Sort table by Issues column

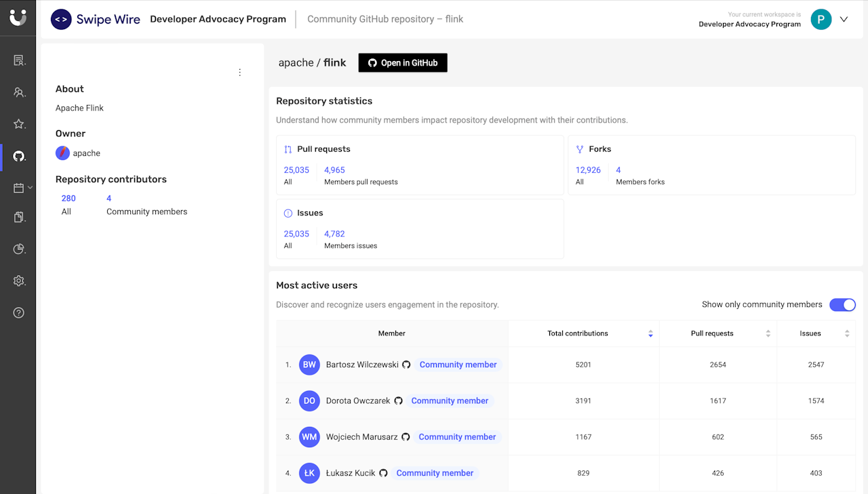846,333
